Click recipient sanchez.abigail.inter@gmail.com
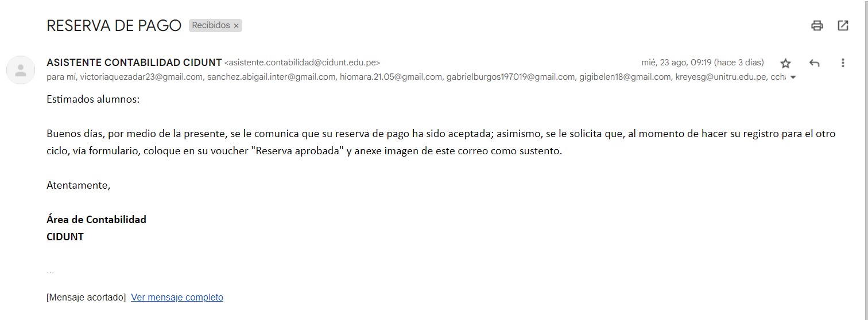 pyautogui.click(x=271, y=77)
